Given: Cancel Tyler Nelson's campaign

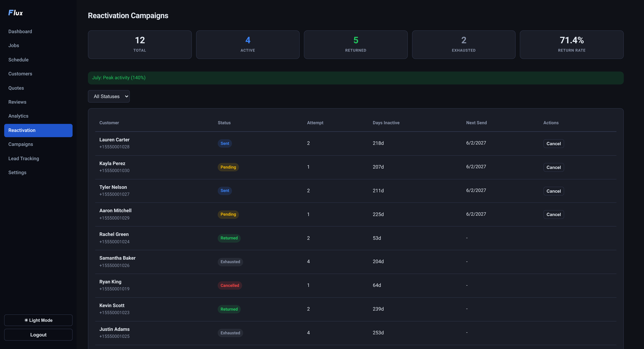Looking at the screenshot, I should tap(553, 191).
